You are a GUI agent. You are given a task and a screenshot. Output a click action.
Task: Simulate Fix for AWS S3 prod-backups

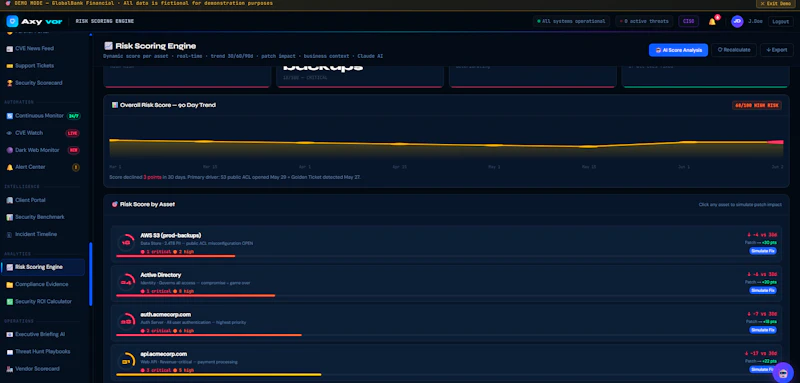click(763, 251)
